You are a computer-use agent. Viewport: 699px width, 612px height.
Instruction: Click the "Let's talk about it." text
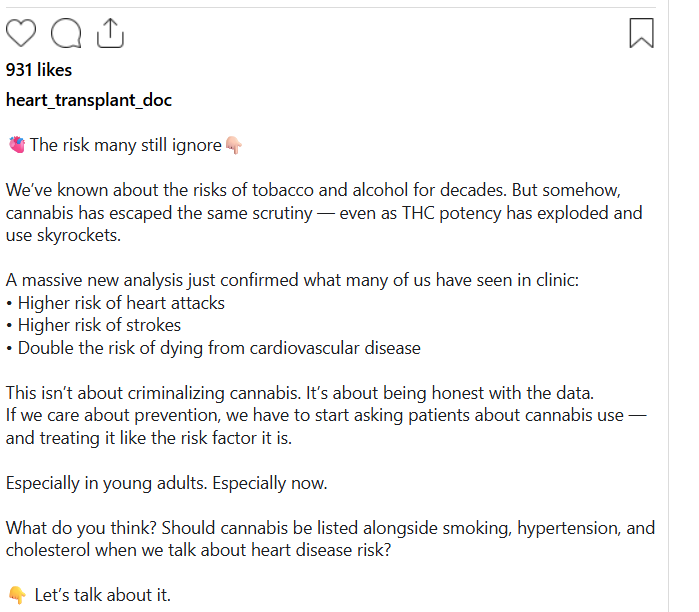[103, 596]
